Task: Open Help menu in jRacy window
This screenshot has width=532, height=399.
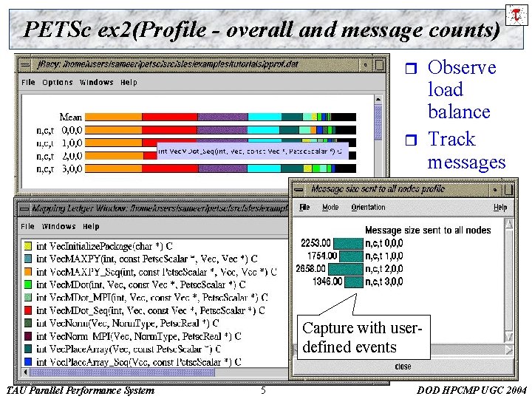Action: click(x=129, y=83)
